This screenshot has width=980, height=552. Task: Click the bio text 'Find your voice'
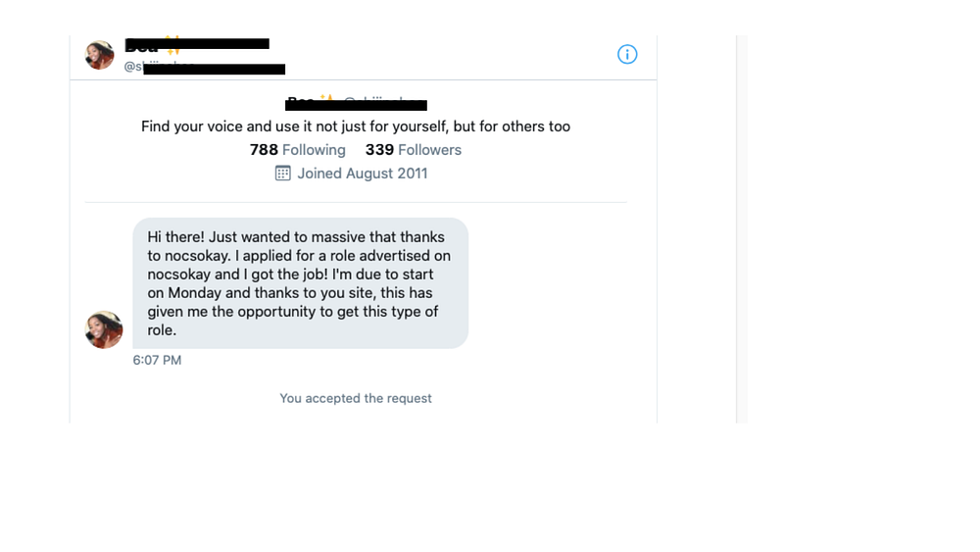[356, 126]
